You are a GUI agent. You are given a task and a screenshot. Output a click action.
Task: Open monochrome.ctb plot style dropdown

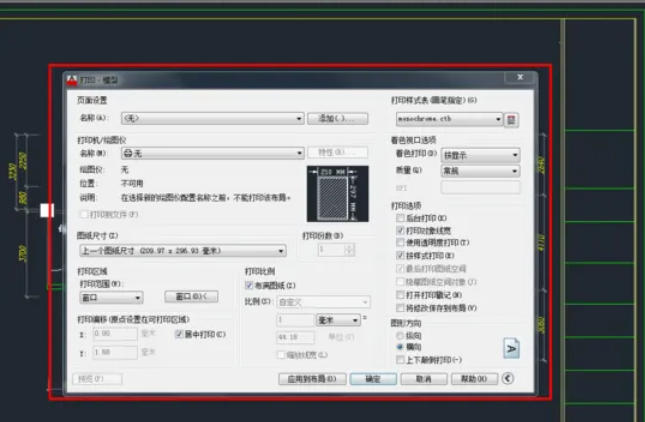pyautogui.click(x=449, y=119)
